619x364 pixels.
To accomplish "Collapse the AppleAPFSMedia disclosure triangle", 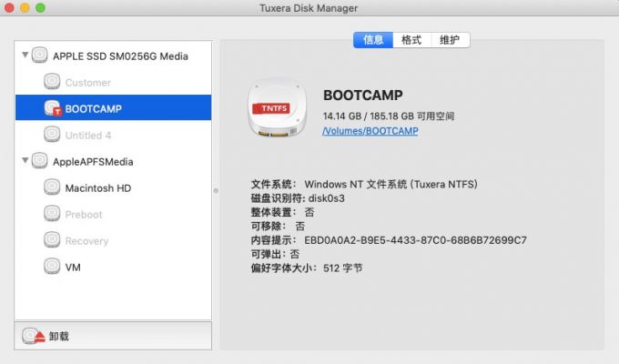I will coord(25,162).
